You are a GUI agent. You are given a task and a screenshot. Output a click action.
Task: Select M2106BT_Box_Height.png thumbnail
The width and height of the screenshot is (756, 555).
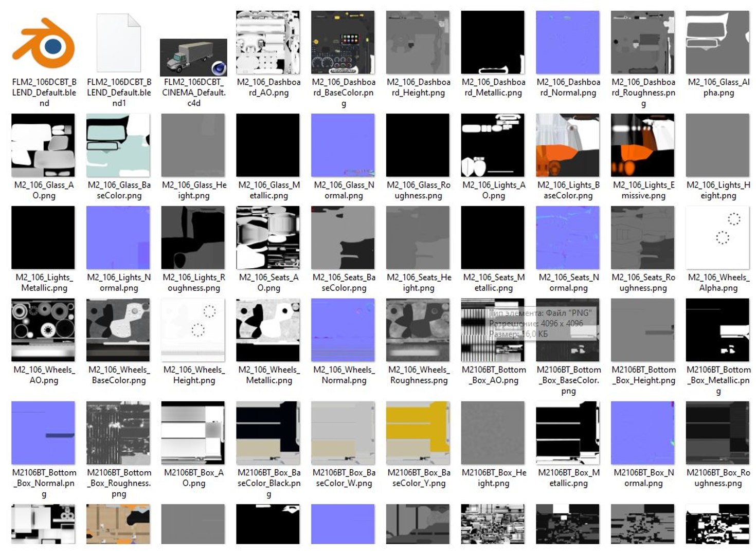(493, 433)
